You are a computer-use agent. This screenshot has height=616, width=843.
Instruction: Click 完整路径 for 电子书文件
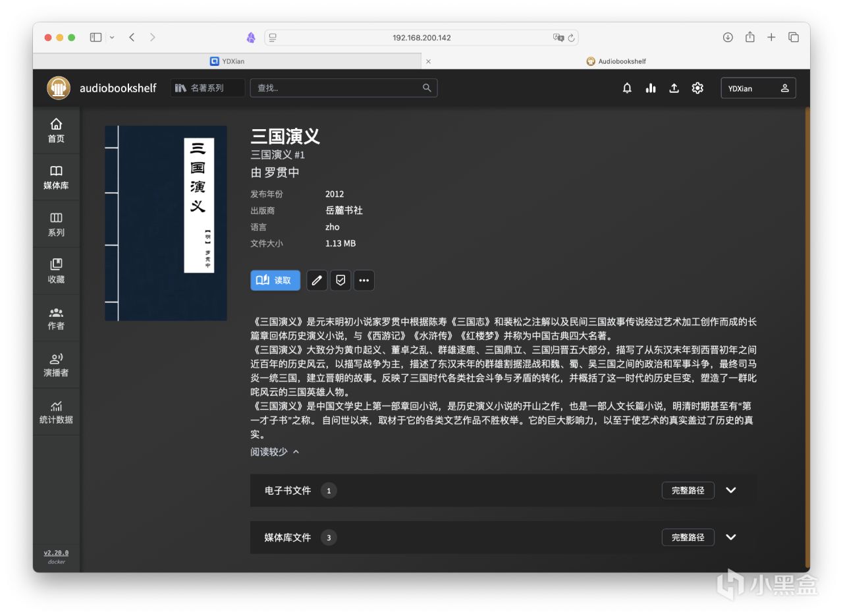[x=688, y=490]
